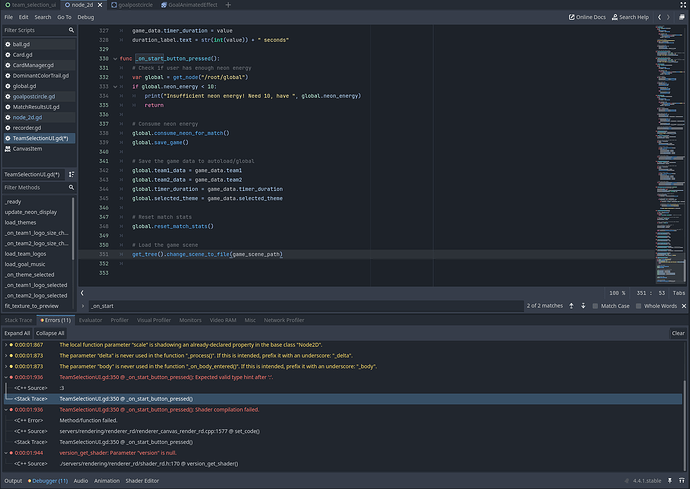Viewport: 690px width, 489px height.
Task: Collapse the 'Shader compilation failed' error
Action: coord(6,410)
